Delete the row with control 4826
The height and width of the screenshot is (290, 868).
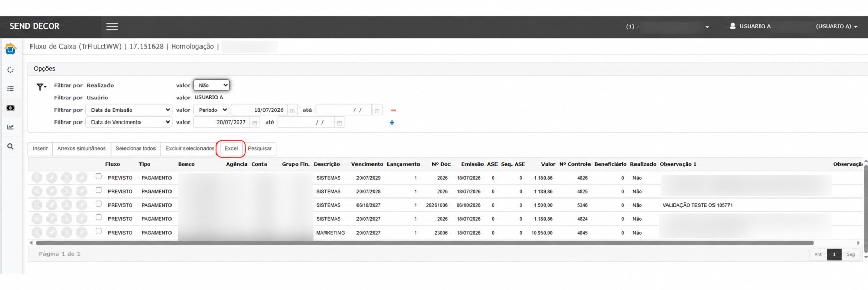coord(67,178)
